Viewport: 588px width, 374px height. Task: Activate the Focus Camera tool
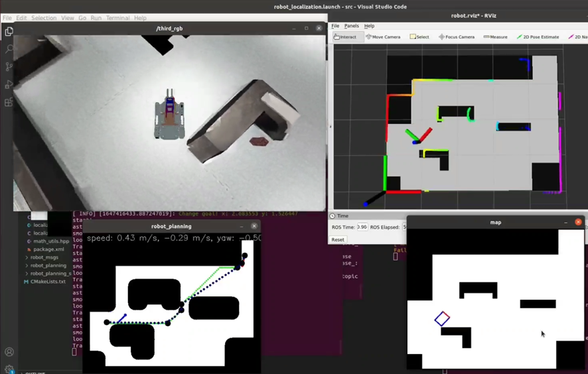click(x=457, y=37)
